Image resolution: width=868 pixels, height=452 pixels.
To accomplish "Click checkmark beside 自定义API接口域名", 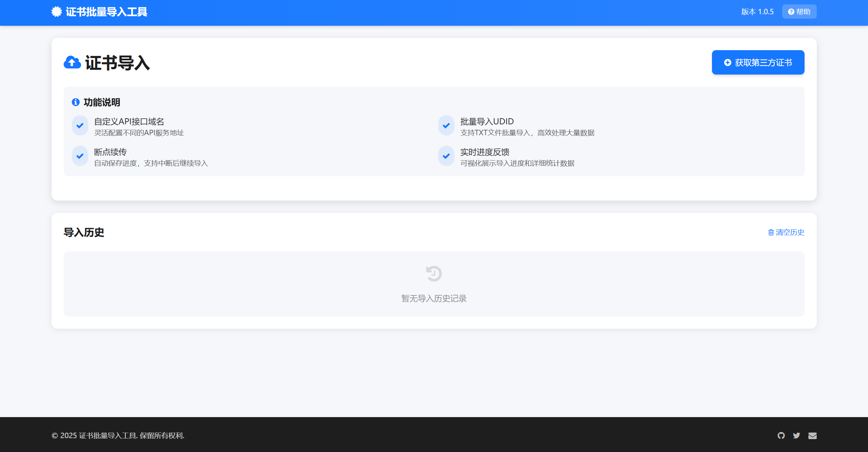I will pyautogui.click(x=80, y=126).
